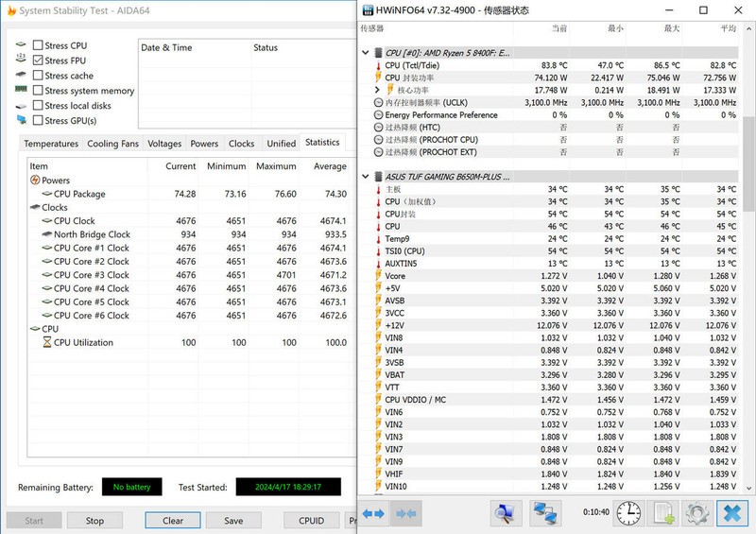Click the Date & Time column header
This screenshot has width=756, height=534.
click(x=195, y=47)
